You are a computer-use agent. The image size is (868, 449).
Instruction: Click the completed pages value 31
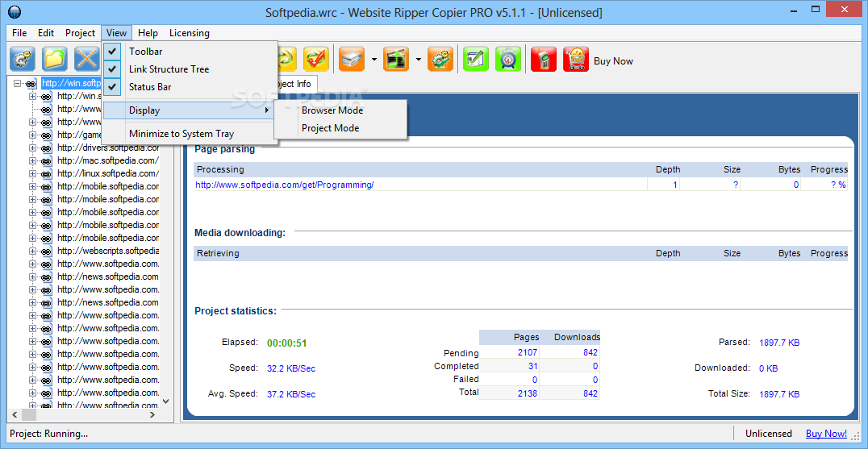point(532,366)
